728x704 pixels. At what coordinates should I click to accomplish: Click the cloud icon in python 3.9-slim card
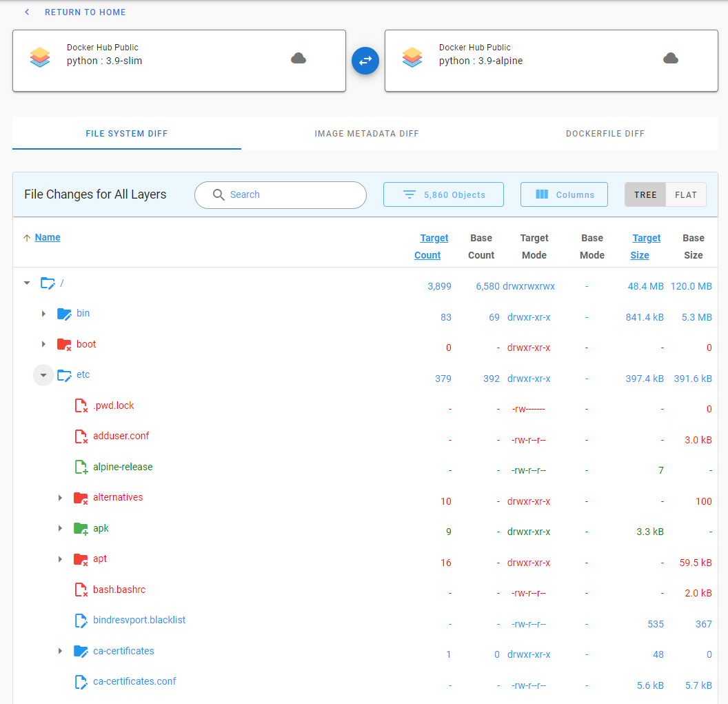pos(299,58)
